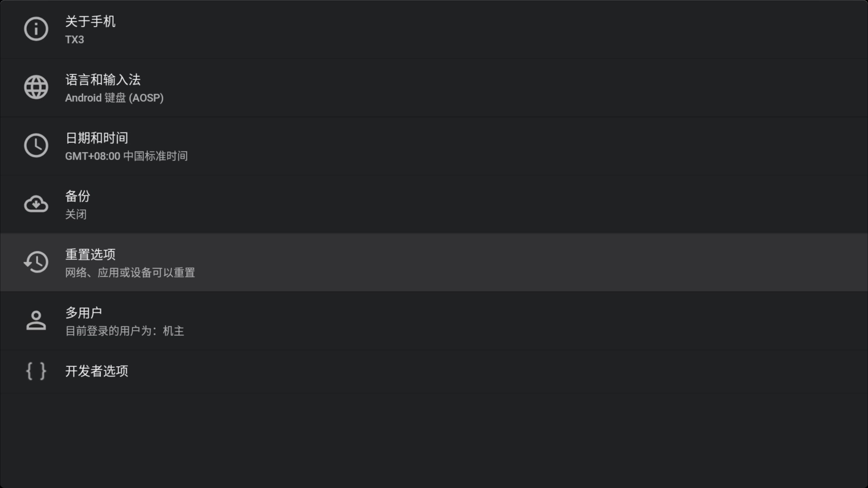Click the clock icon for 日期和时间
The width and height of the screenshot is (868, 488).
36,145
